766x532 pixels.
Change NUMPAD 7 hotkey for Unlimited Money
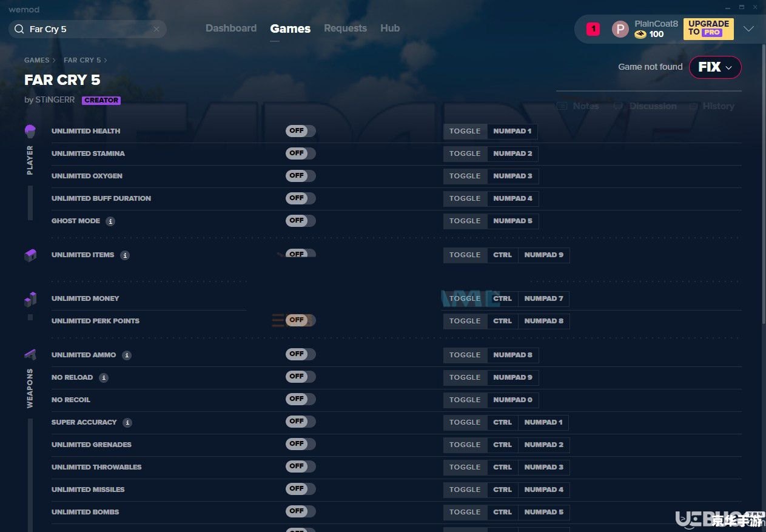point(544,299)
